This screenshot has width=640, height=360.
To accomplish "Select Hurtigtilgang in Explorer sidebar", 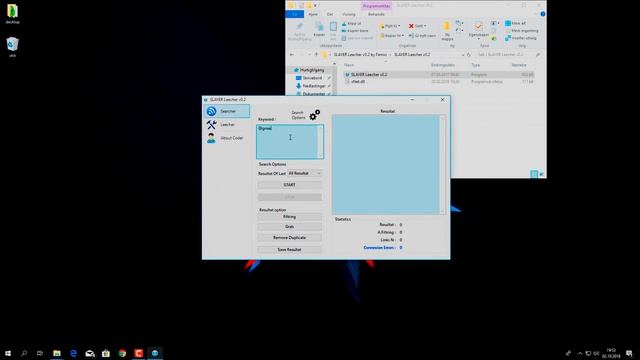I will point(309,70).
